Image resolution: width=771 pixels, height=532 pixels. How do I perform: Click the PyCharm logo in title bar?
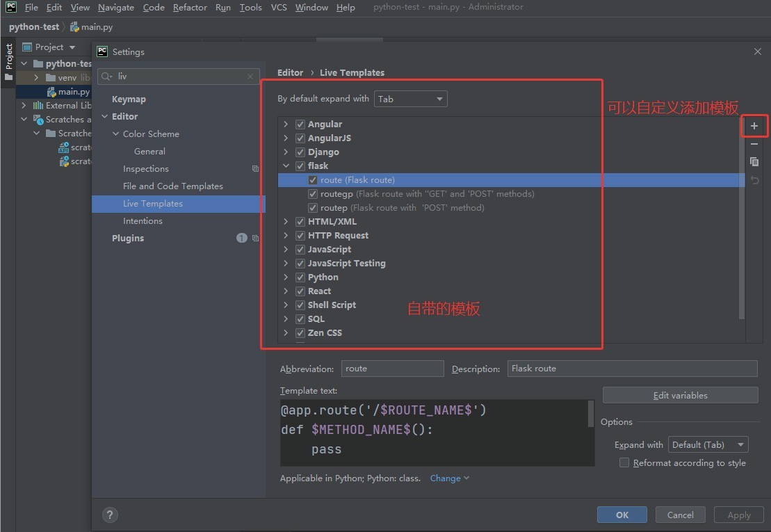[x=11, y=7]
